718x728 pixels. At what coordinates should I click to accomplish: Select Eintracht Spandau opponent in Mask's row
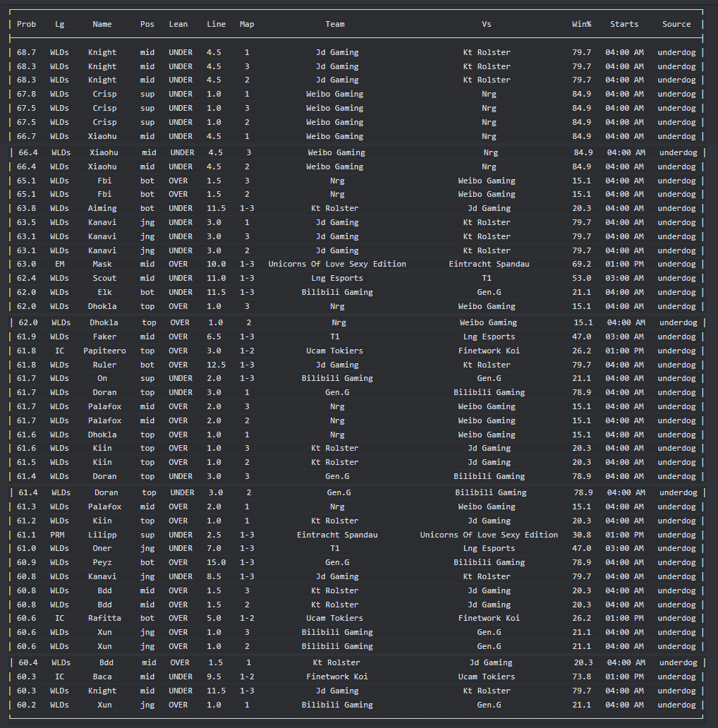coord(489,264)
